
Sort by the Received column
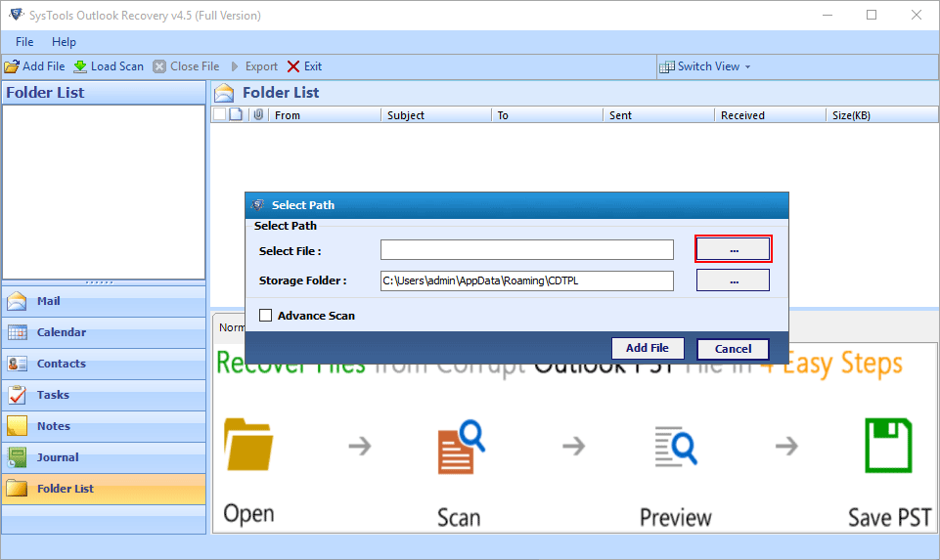(x=770, y=115)
